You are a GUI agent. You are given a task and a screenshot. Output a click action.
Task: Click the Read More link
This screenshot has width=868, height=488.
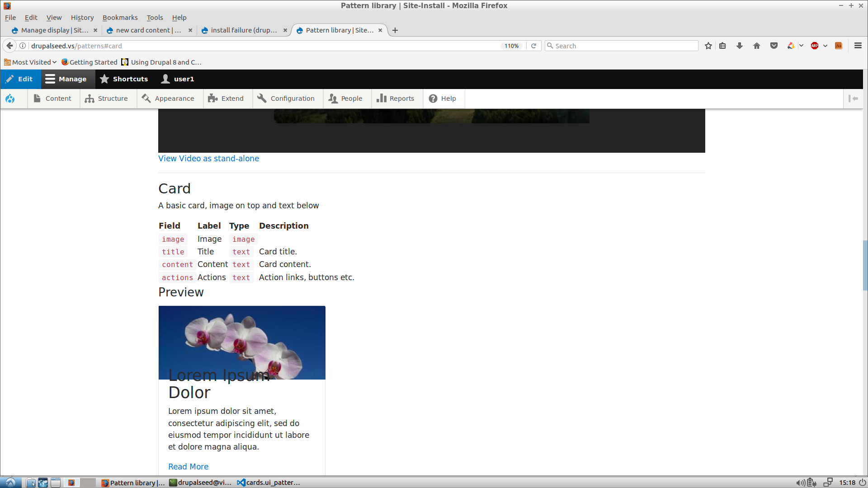click(188, 467)
